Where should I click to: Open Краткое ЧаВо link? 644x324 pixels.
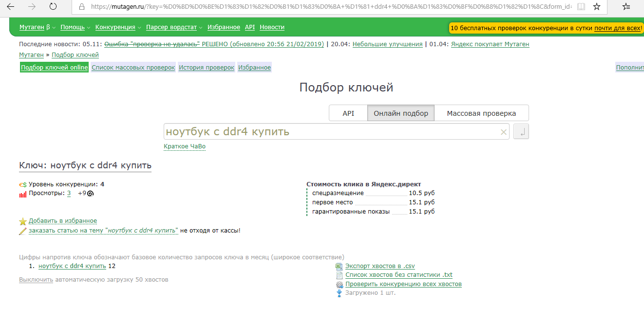(x=185, y=146)
